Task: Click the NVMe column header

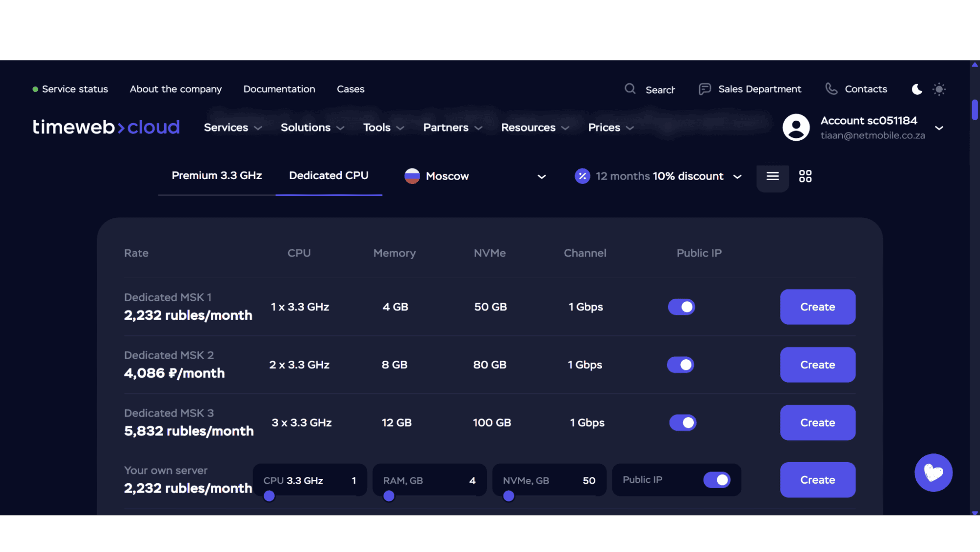Action: (490, 253)
